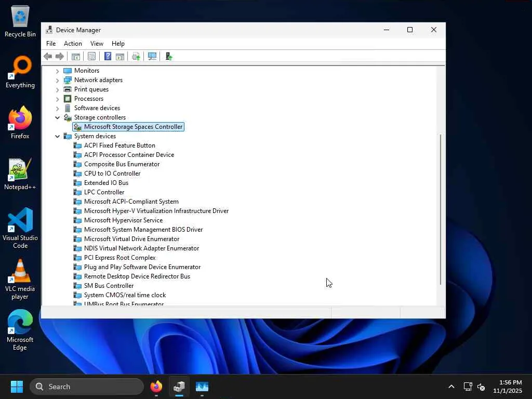The image size is (532, 399).
Task: Click Show/Hide Action Pane toolbar icon
Action: coord(120,56)
